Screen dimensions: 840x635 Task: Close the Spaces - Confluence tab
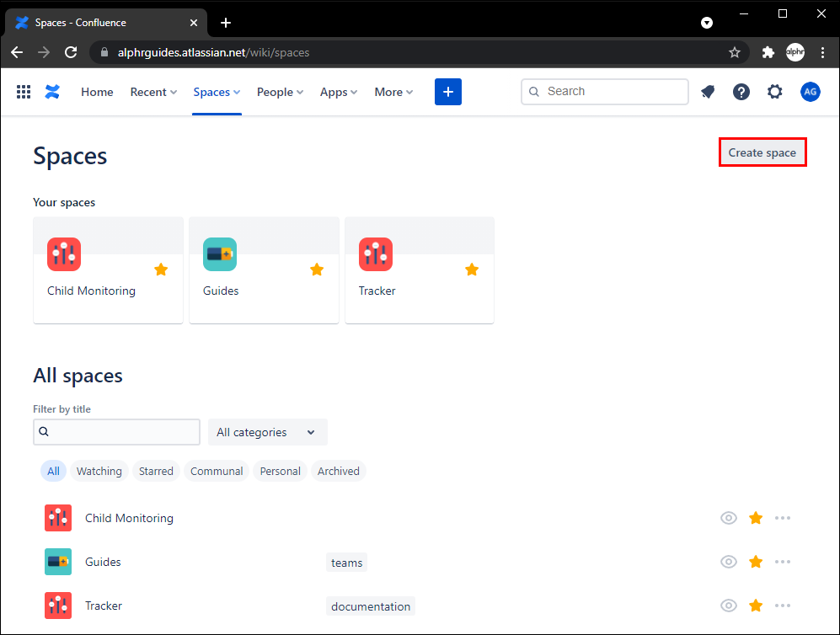coord(194,23)
